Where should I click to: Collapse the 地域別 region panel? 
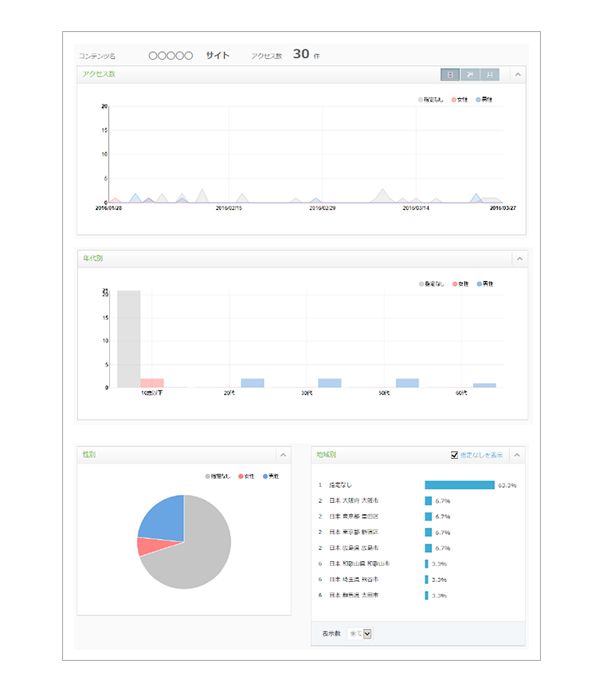pos(517,455)
